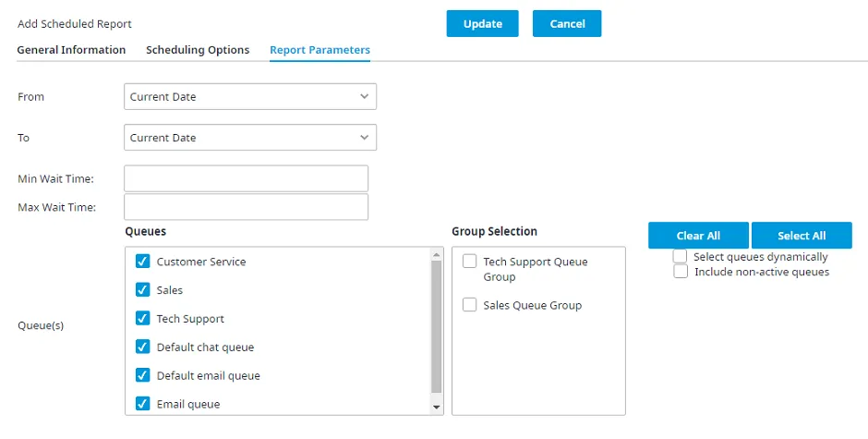This screenshot has height=439, width=868.
Task: Click the Group Selection heading
Action: point(494,231)
